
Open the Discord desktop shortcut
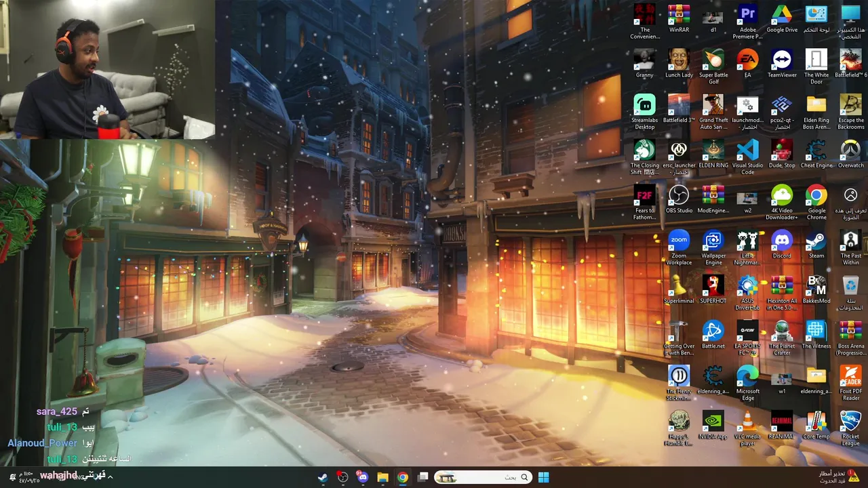[782, 245]
